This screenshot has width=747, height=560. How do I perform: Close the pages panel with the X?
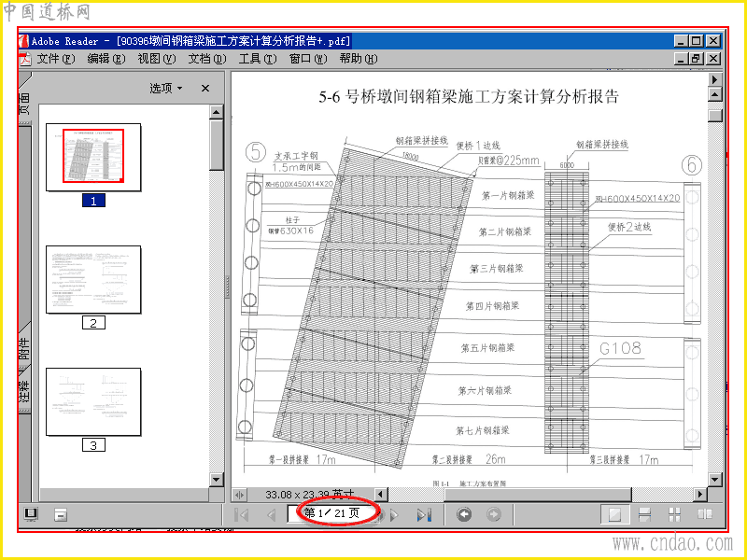(x=205, y=88)
